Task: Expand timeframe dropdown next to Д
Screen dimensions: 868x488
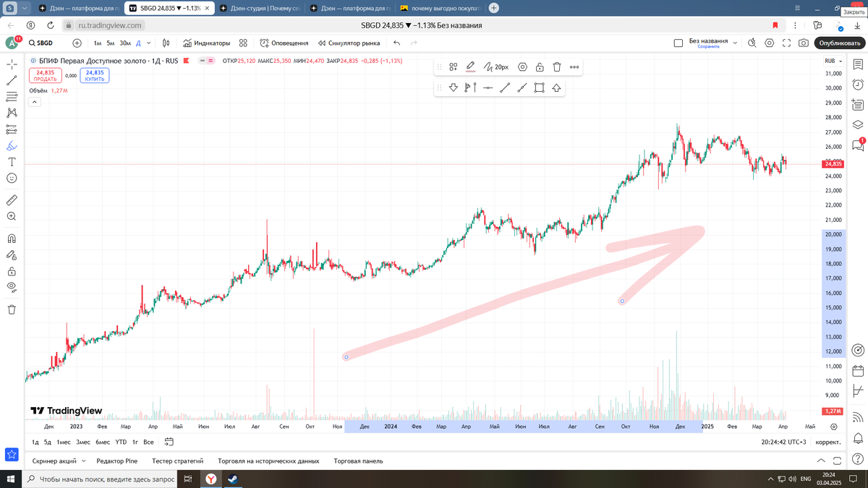Action: pyautogui.click(x=150, y=43)
